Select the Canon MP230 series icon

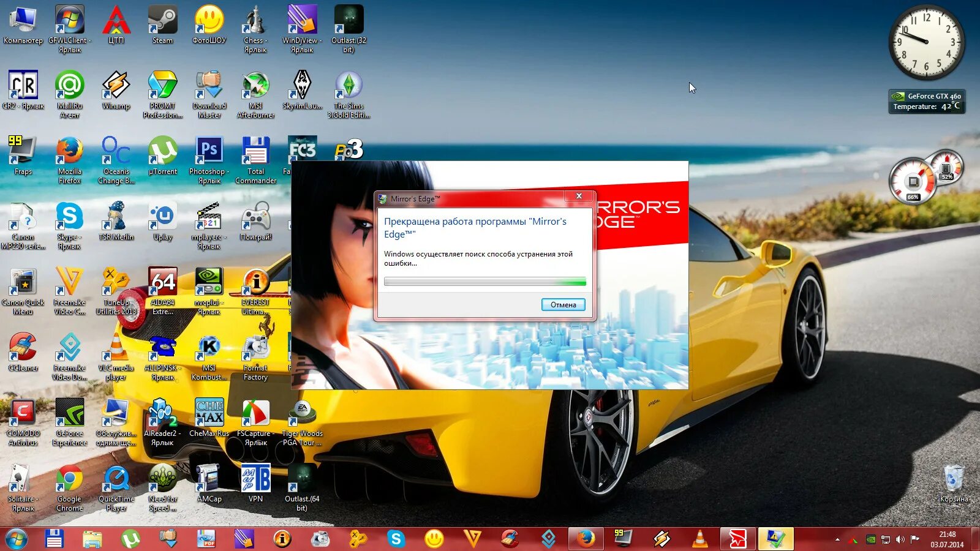(x=23, y=225)
